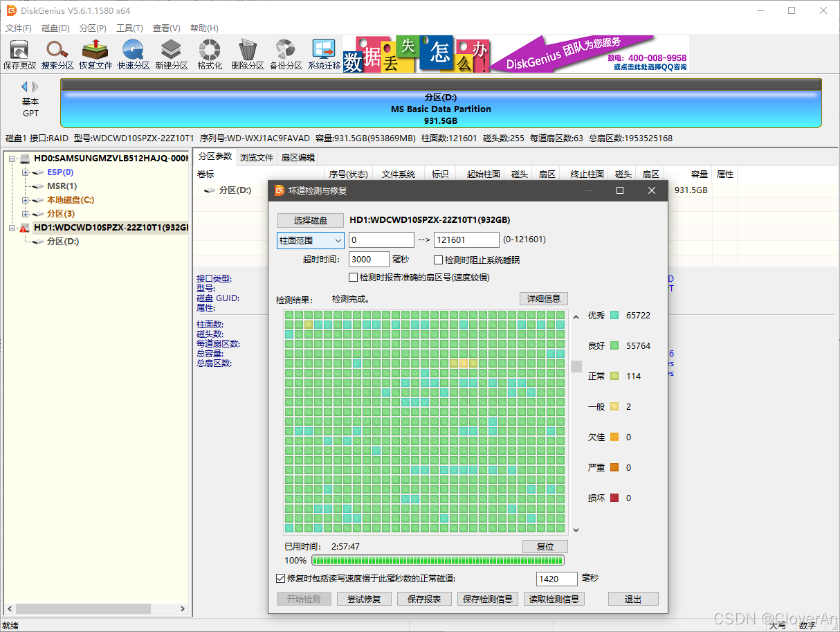Select the HD0 SAMSUNG disk icon
This screenshot has width=840, height=632.
[x=25, y=159]
